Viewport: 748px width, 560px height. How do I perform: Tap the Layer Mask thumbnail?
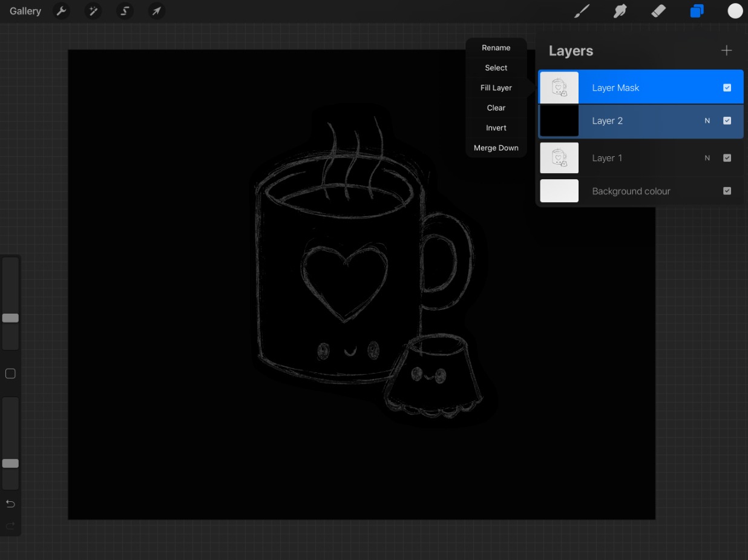[x=559, y=87]
